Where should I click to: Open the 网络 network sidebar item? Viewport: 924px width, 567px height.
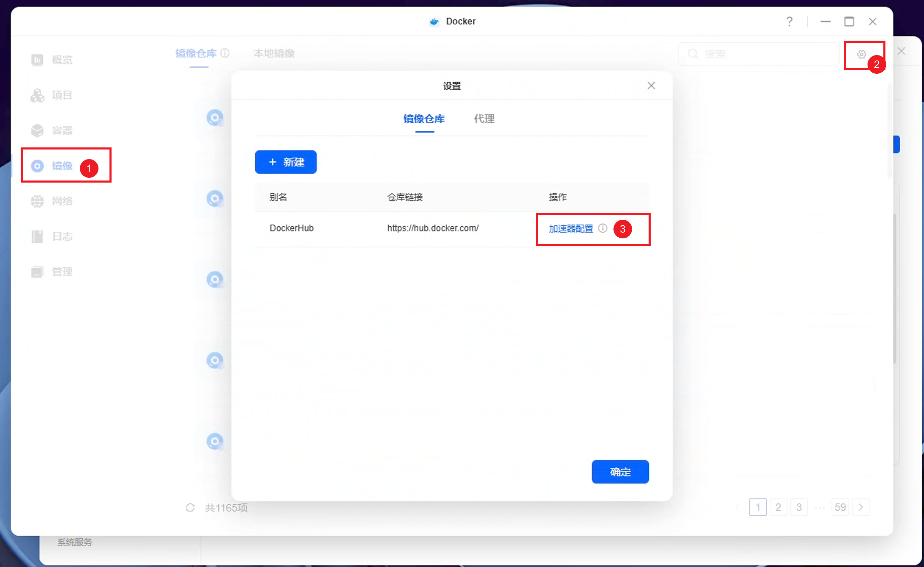52,201
